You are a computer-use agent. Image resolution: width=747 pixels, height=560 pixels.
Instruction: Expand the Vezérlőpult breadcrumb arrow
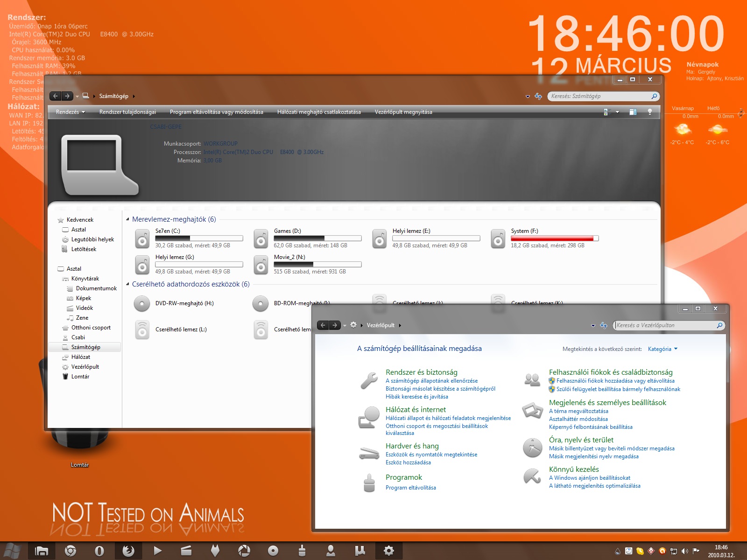[x=400, y=325]
